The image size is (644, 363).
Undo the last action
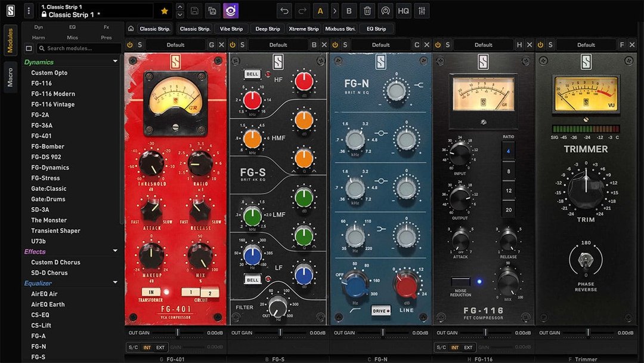click(284, 10)
